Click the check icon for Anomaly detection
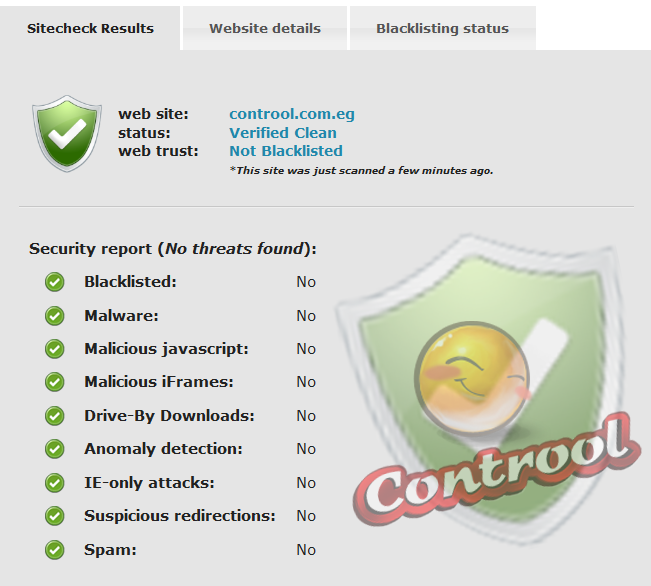 pos(55,449)
